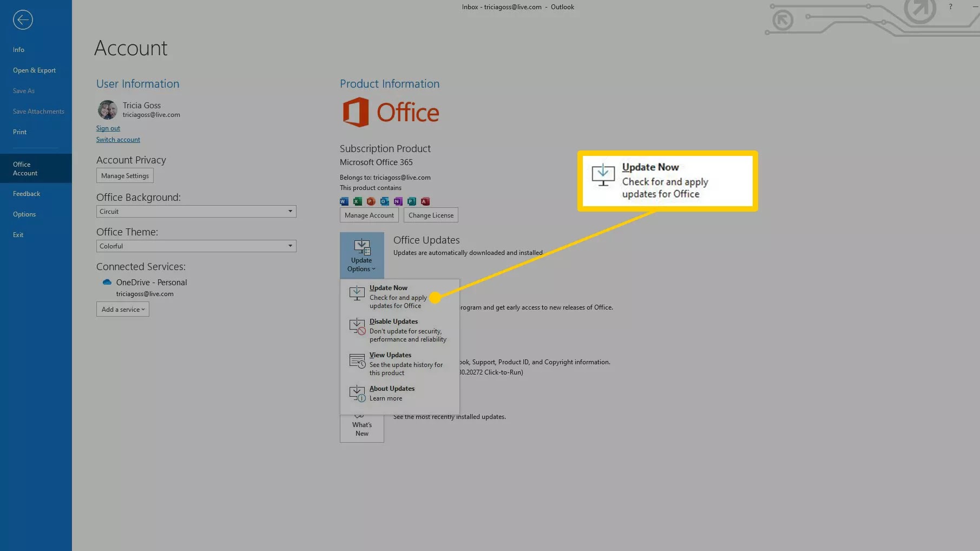Click the About Updates info icon
The width and height of the screenshot is (980, 551).
tap(357, 393)
